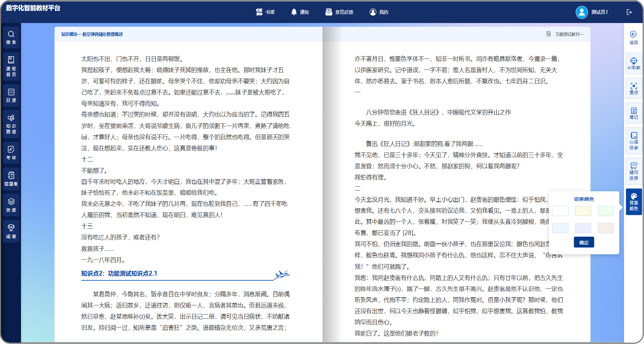Open the bookshelf (书架) menu item
The width and height of the screenshot is (644, 344).
[265, 12]
